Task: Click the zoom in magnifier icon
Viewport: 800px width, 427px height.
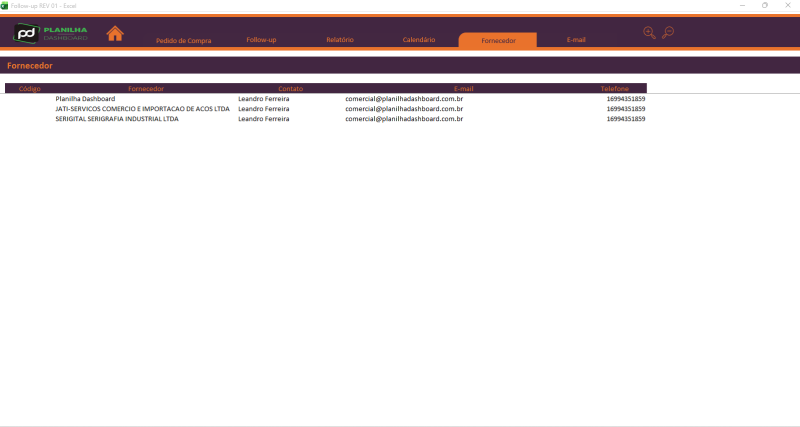Action: pyautogui.click(x=649, y=33)
